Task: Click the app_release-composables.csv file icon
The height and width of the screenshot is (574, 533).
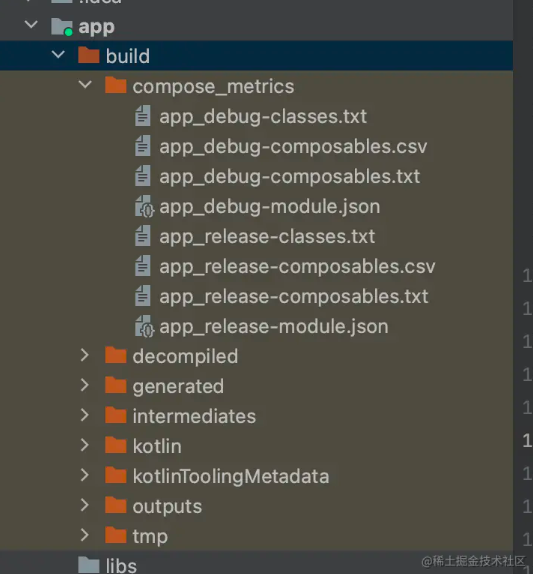Action: (x=142, y=266)
